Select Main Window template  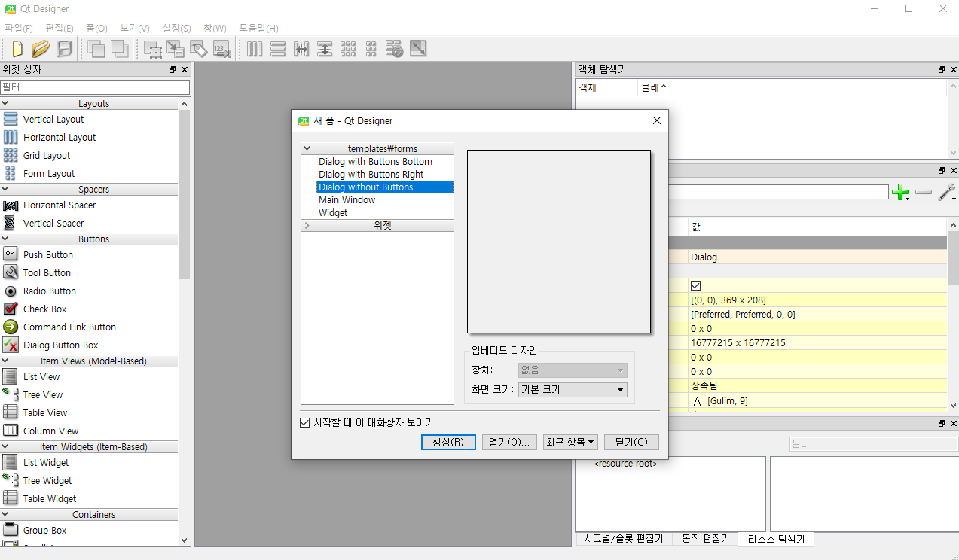coord(347,200)
